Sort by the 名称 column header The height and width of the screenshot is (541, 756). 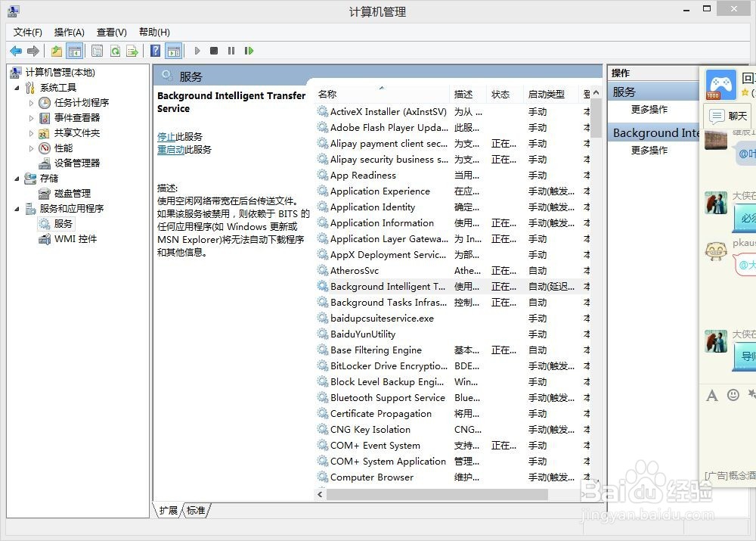point(383,95)
